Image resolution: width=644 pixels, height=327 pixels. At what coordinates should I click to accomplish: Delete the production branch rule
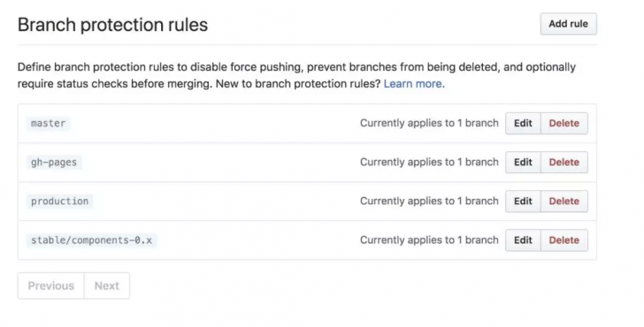point(564,201)
